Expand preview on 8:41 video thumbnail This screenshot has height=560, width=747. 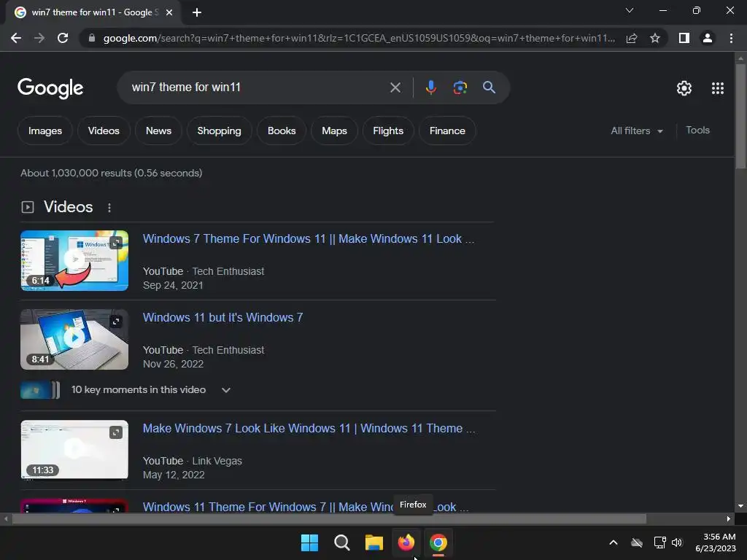[x=116, y=322]
